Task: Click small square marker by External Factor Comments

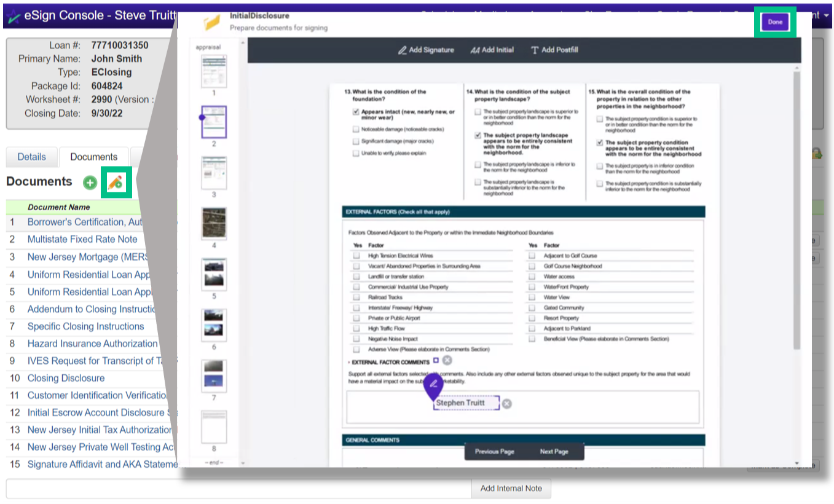Action: pos(436,361)
